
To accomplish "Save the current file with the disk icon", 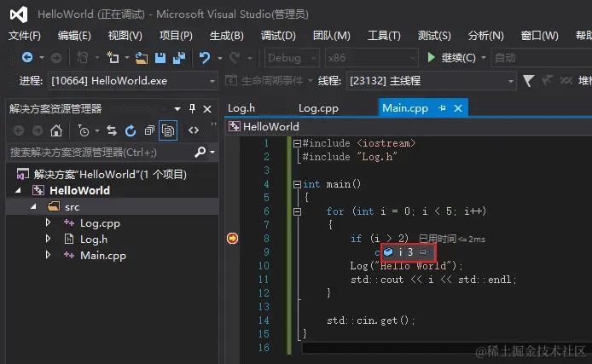I will click(x=160, y=58).
